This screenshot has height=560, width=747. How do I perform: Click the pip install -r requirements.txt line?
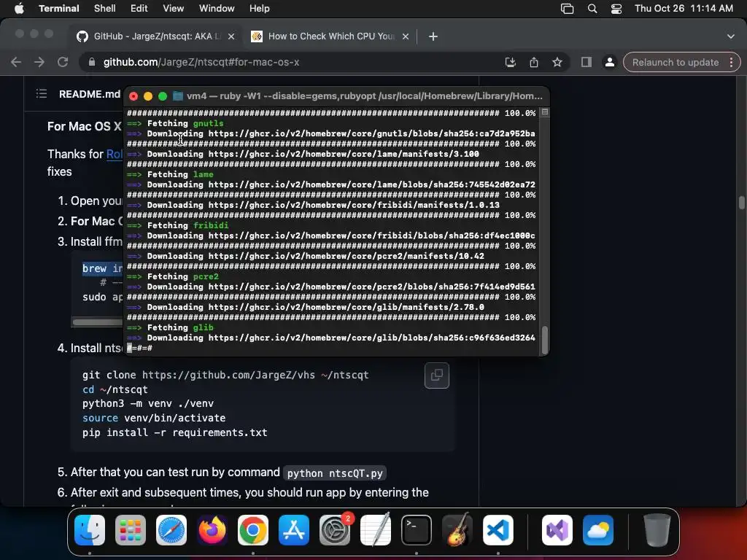coord(175,432)
